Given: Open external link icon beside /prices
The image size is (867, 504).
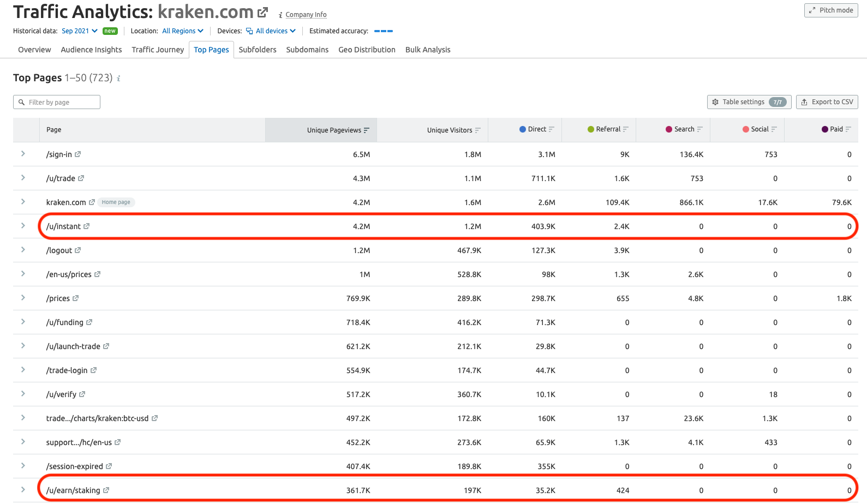Looking at the screenshot, I should (x=76, y=298).
